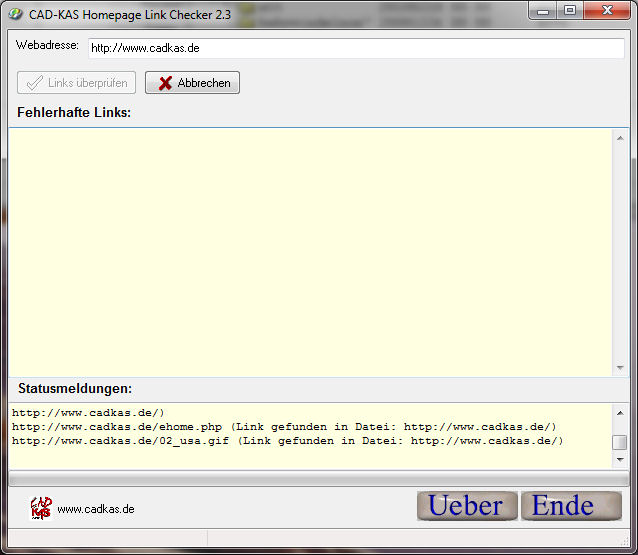Click the application icon in title bar
Image resolution: width=638 pixels, height=555 pixels.
pos(15,13)
